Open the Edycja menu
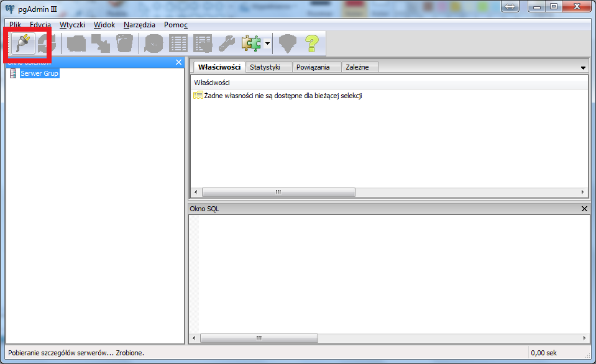 pos(40,25)
